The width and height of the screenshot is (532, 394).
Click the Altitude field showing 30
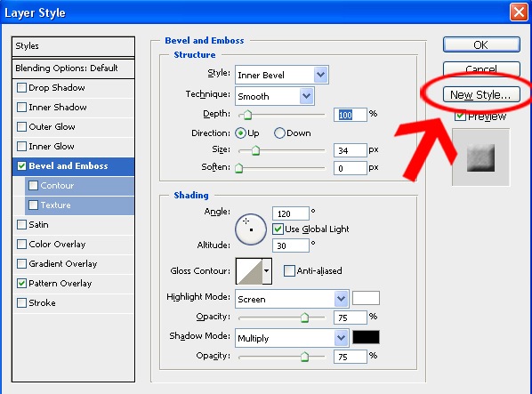point(291,245)
